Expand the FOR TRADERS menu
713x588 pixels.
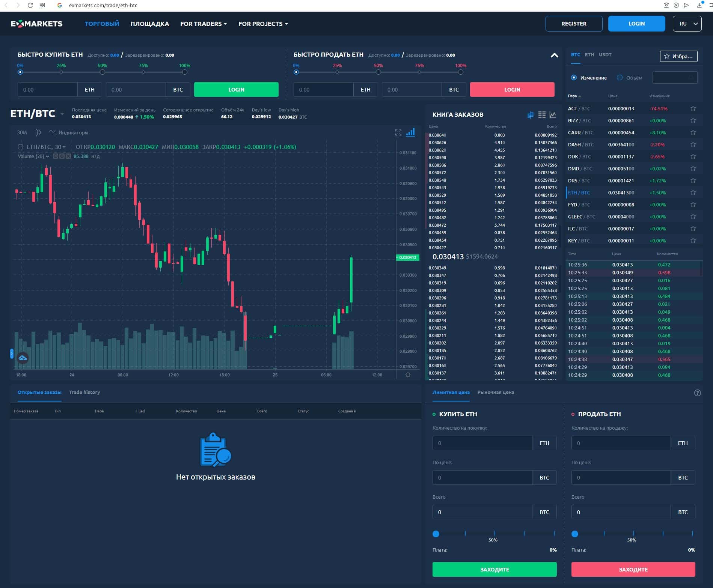[x=203, y=24]
